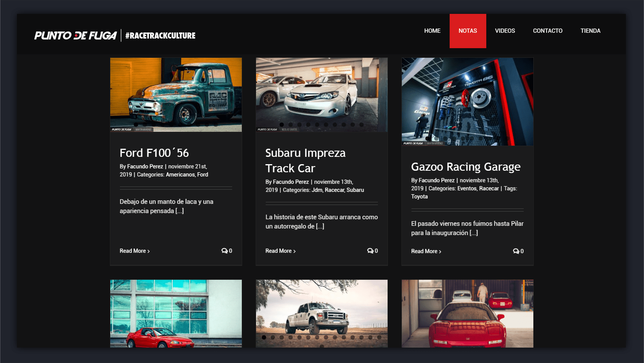The image size is (644, 363).
Task: Open Racecar category on Subaru post
Action: [x=334, y=190]
